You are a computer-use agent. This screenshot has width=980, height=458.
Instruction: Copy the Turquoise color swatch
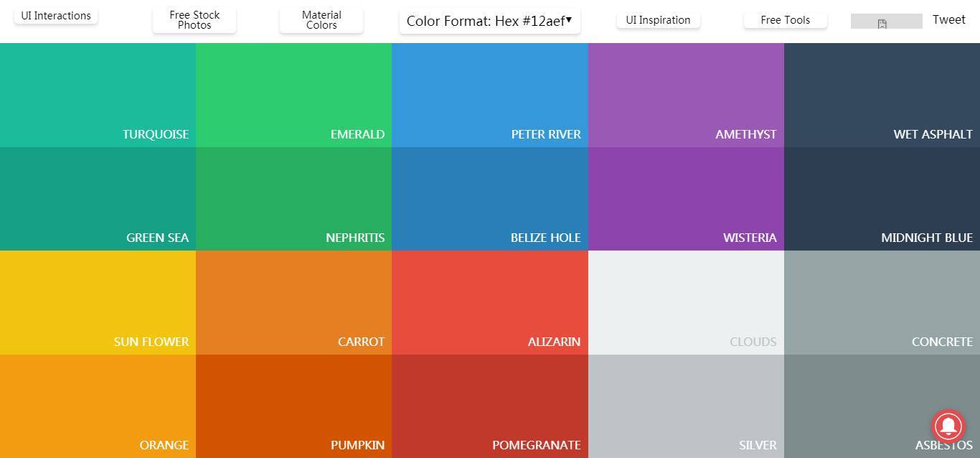point(98,95)
